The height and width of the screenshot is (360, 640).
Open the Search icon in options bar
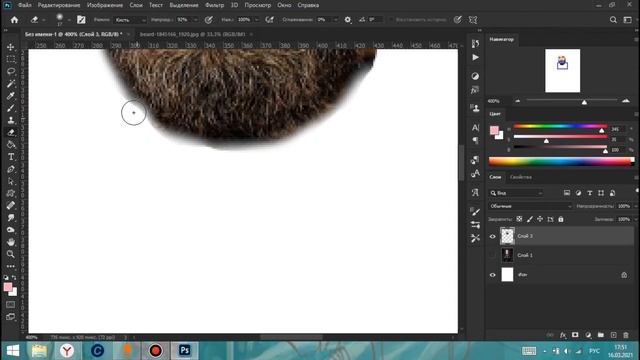coord(613,20)
